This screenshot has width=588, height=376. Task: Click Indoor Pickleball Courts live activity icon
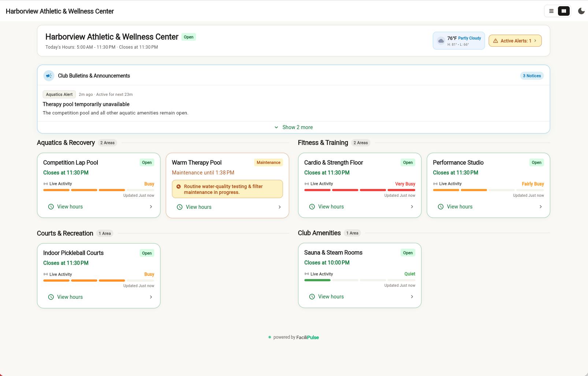point(45,274)
